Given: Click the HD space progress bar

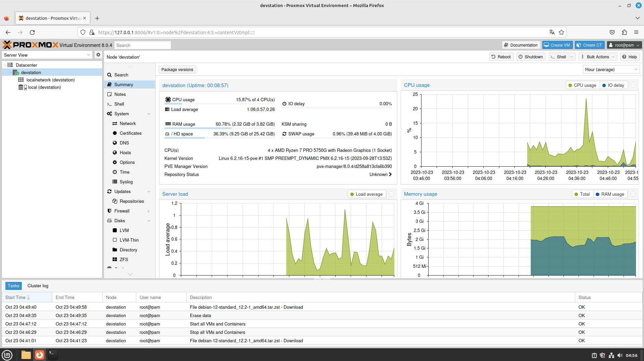Looking at the screenshot, I should point(220,138).
